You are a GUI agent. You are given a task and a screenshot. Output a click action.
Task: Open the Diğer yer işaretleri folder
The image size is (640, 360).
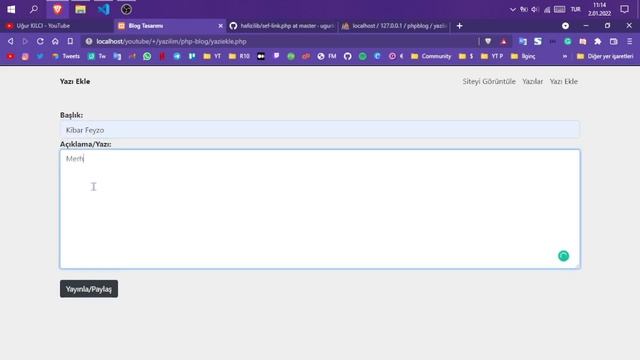click(x=605, y=56)
